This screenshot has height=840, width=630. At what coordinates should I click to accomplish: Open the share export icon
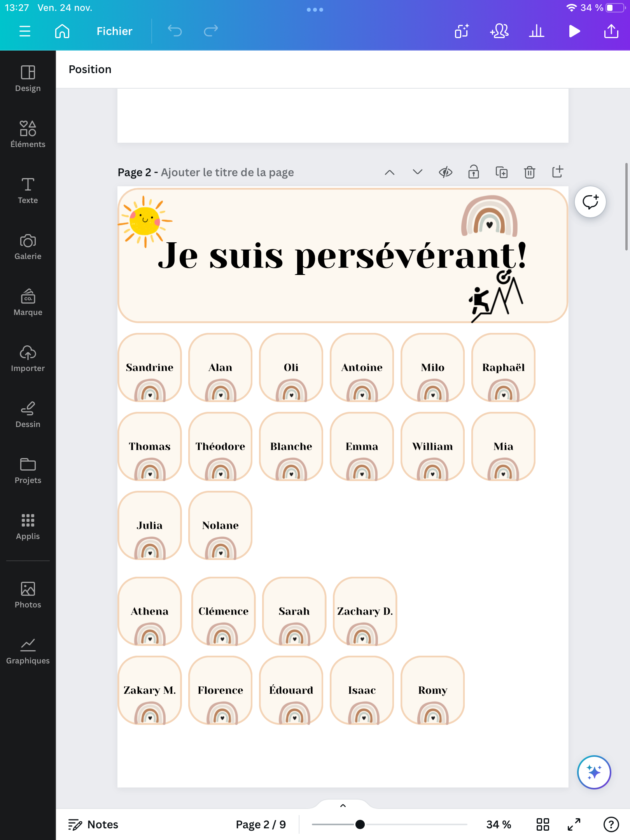[611, 31]
